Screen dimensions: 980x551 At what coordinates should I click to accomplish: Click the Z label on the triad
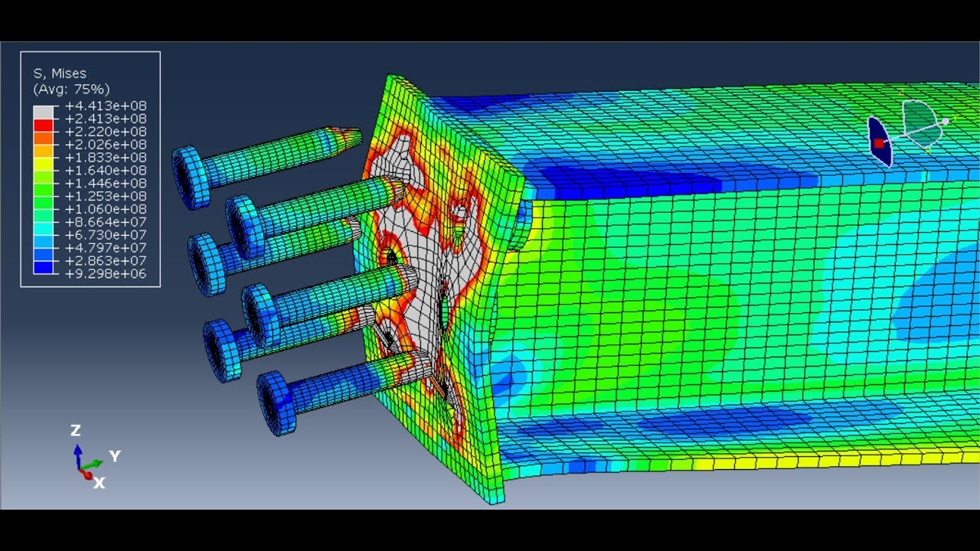(x=76, y=430)
